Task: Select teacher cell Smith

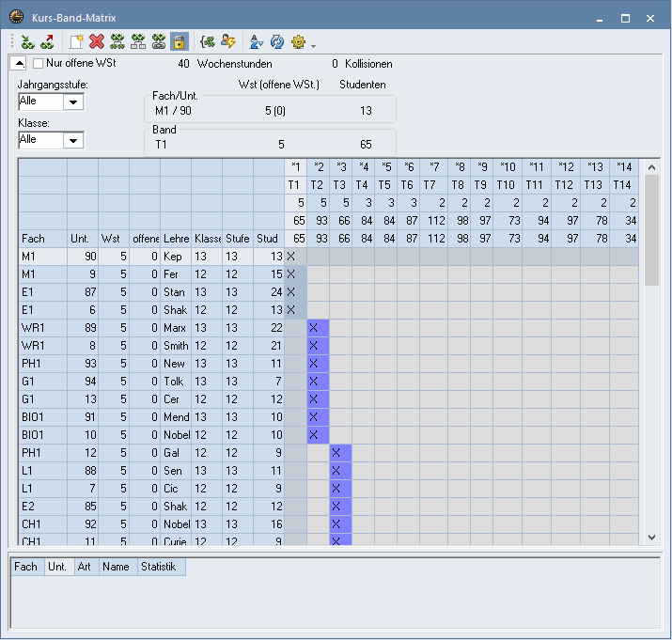Action: click(x=176, y=346)
